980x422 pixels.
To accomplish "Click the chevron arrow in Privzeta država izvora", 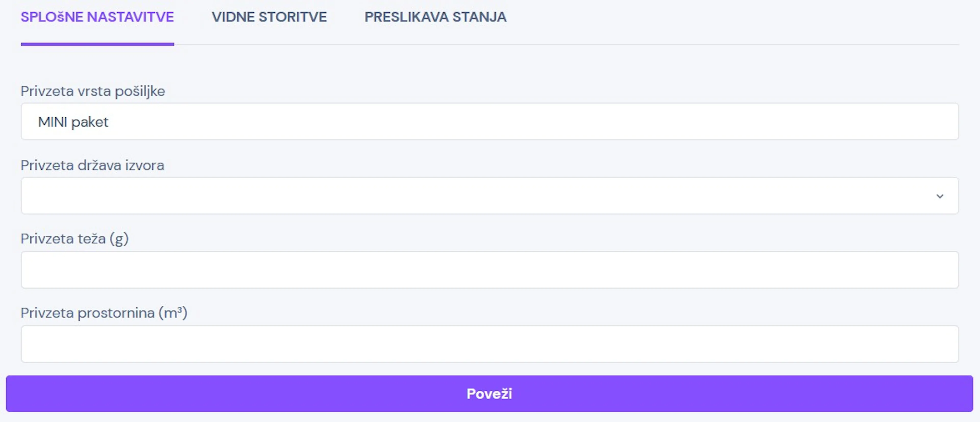I will 940,196.
